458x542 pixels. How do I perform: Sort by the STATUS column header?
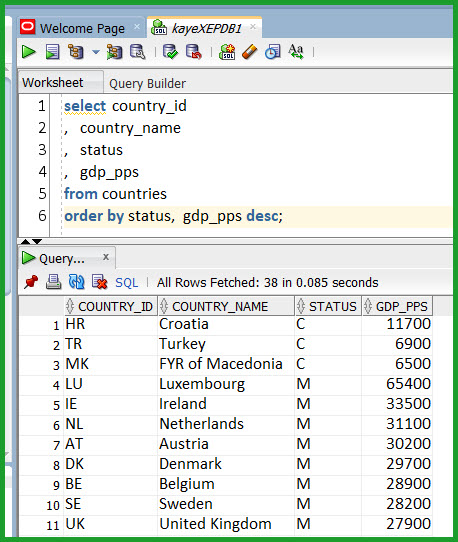328,306
